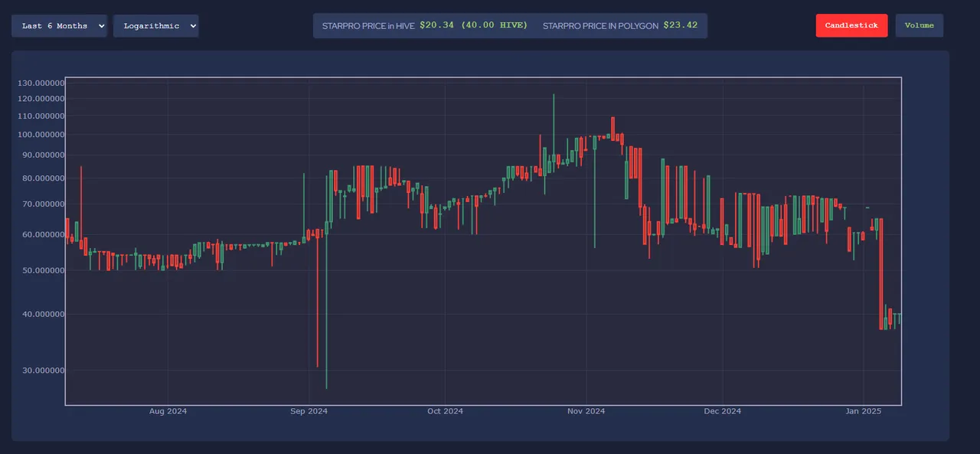
Task: Open the Logarithmic scale dropdown
Action: (x=155, y=26)
